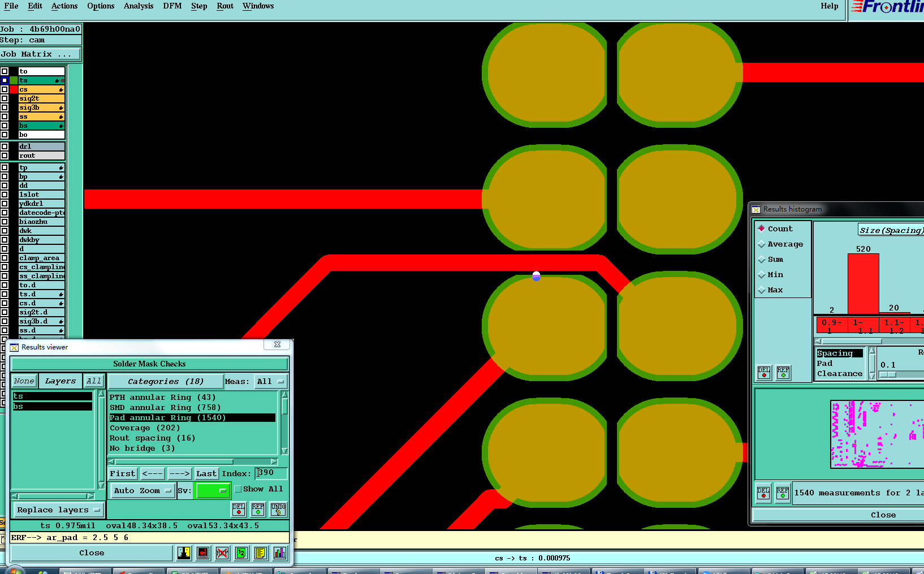The image size is (924, 574).
Task: Toggle visibility checkbox for sig2t layer
Action: (x=5, y=98)
